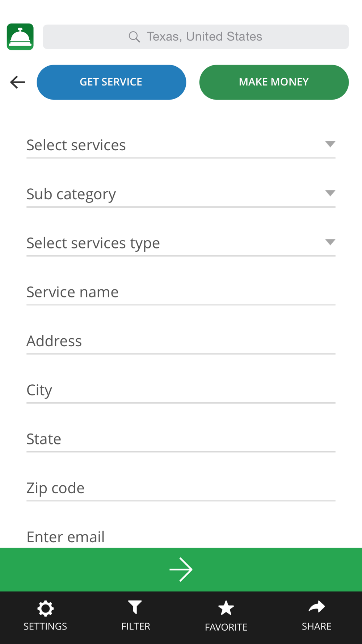Screen dimensions: 362x644
Task: Click into the State field
Action: 181,439
